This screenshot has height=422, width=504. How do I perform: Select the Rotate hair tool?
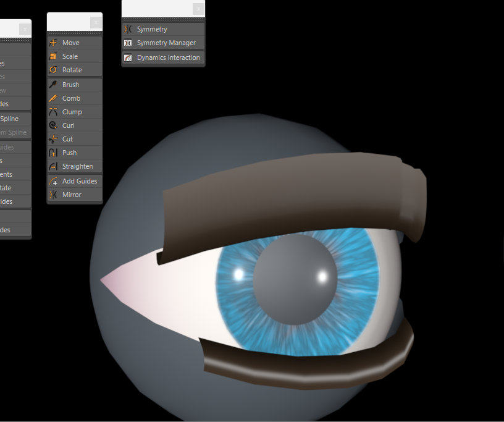(72, 70)
